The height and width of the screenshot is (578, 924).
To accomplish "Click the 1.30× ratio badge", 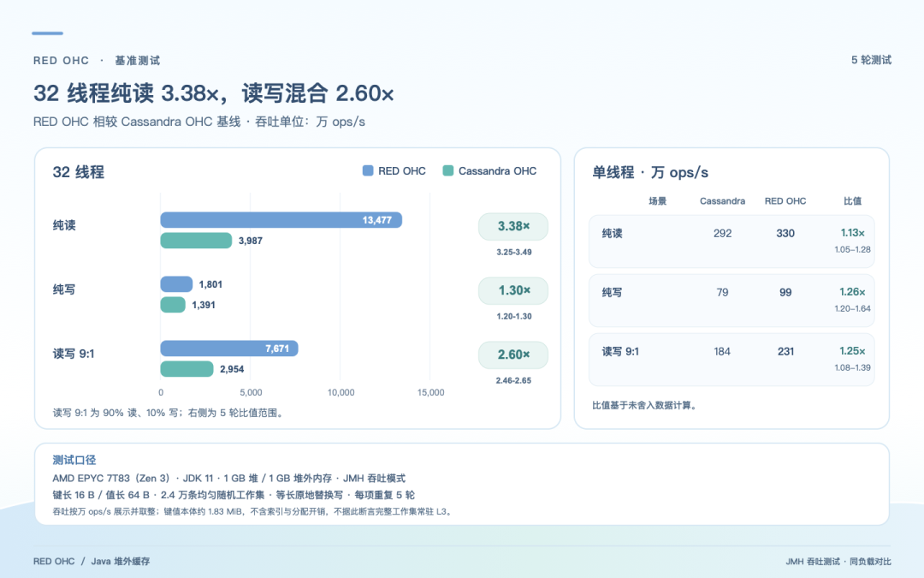I will [x=513, y=291].
